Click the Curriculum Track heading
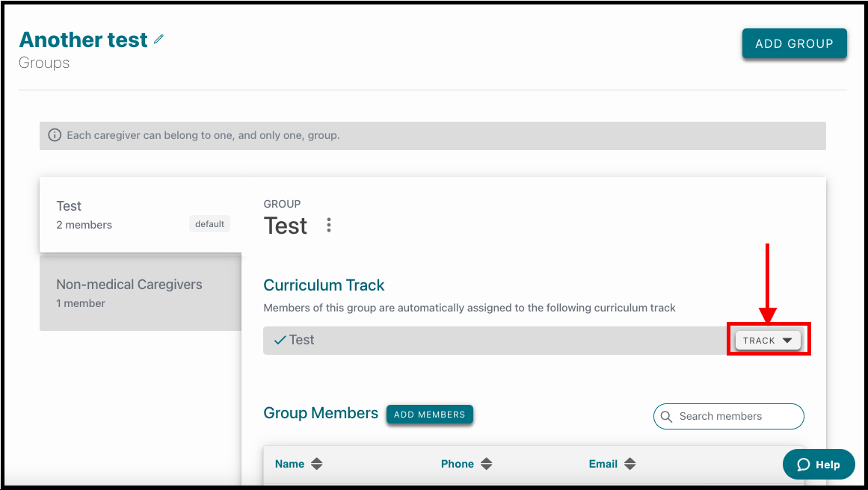868x490 pixels. pos(324,285)
